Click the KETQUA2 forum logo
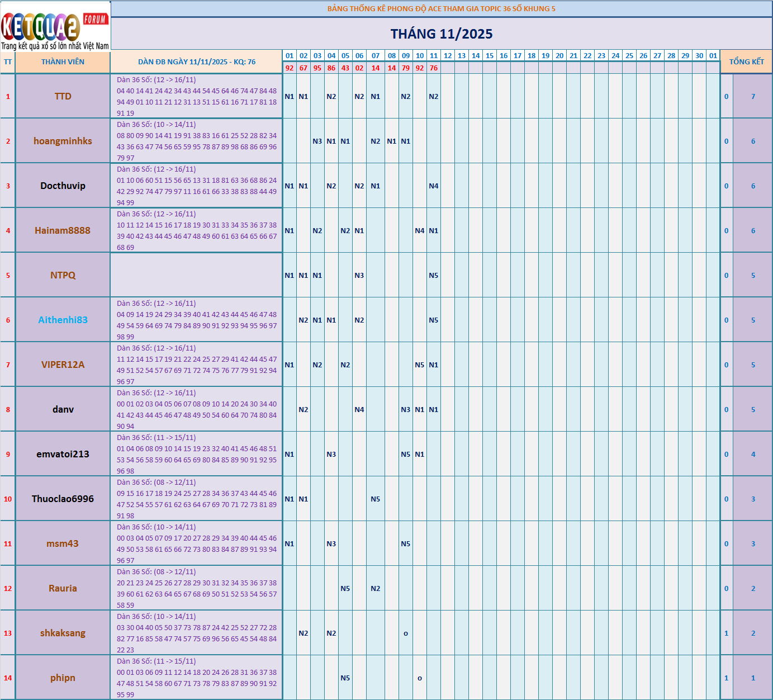 point(55,26)
